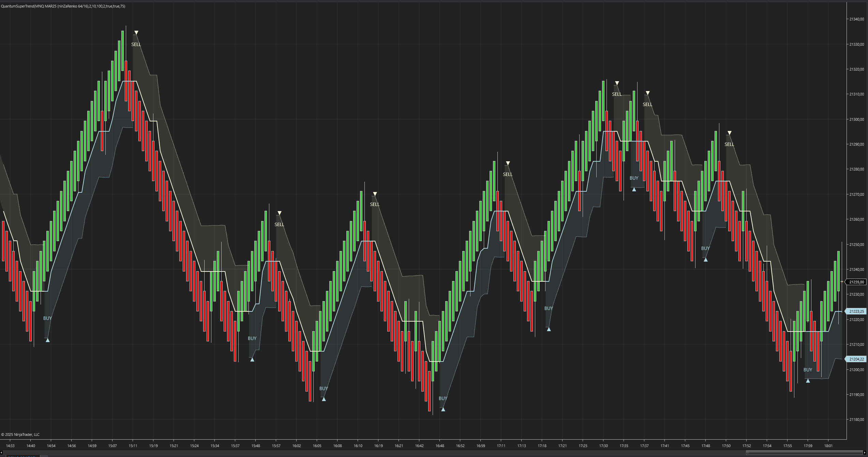Screen dimensions: 868x457
Task: Click the SELL signal arrow at the highest peak
Action: click(136, 33)
